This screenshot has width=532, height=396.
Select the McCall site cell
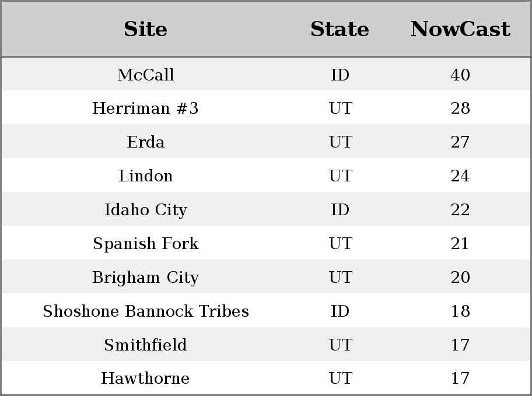(145, 75)
